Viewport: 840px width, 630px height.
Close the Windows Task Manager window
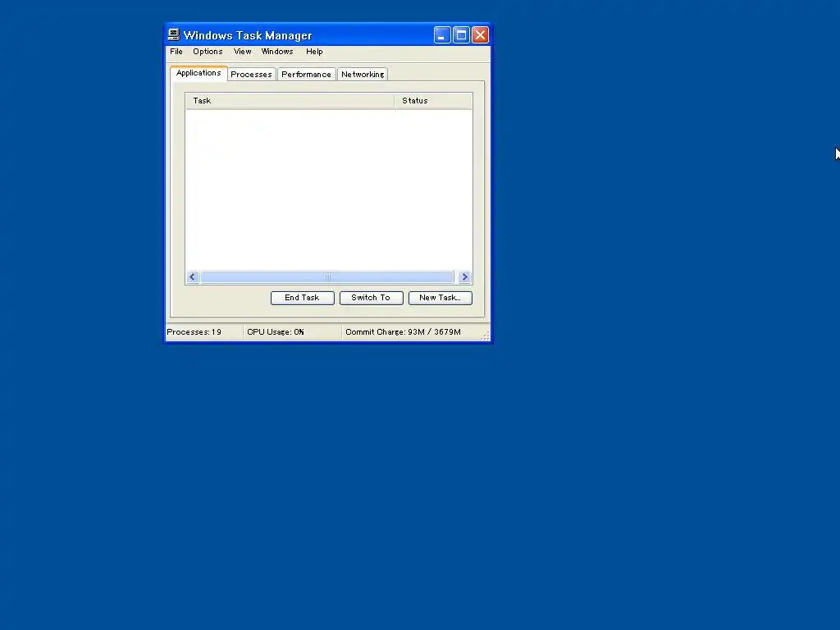(481, 35)
